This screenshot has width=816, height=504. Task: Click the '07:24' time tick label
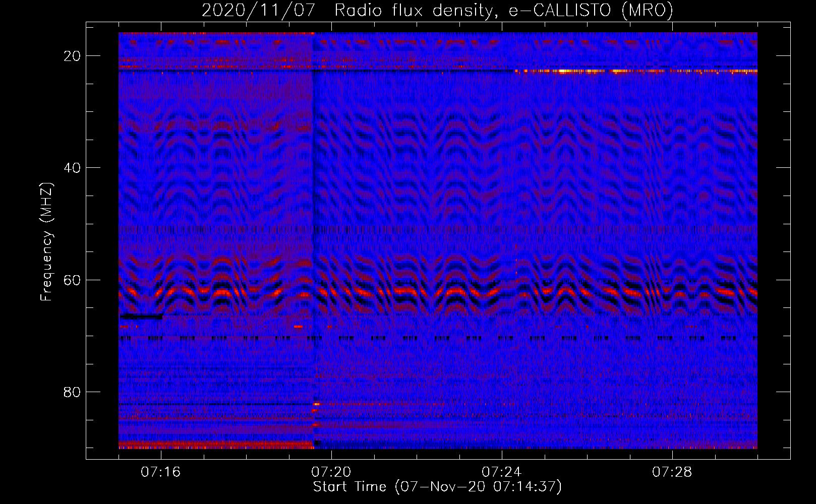click(502, 472)
